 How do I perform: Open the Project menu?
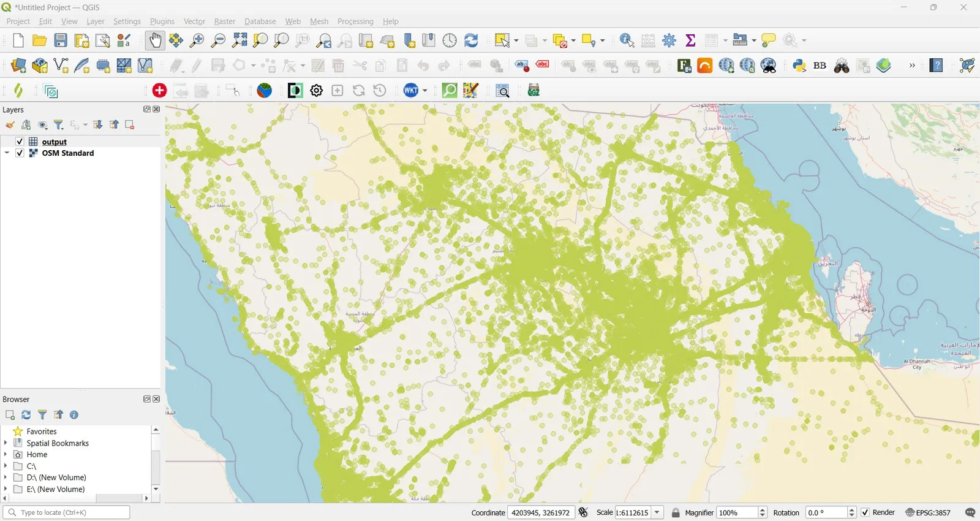[x=18, y=21]
